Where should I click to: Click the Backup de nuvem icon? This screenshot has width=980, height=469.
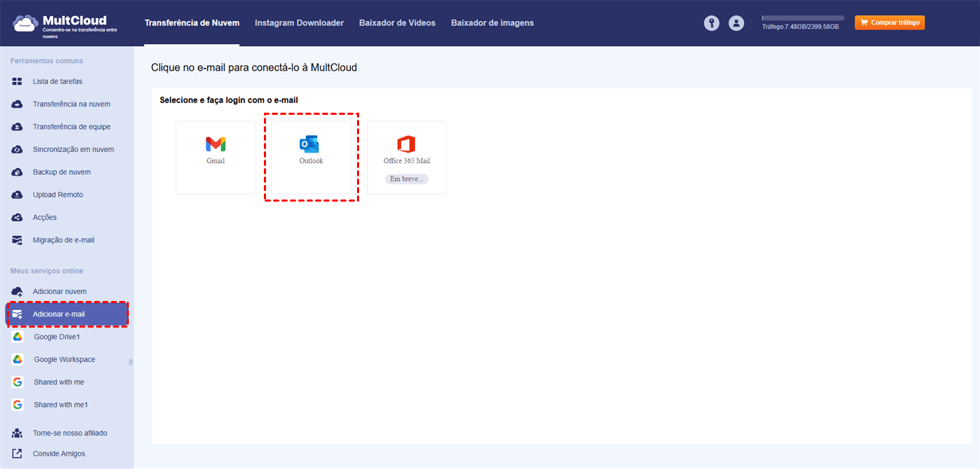[x=17, y=172]
